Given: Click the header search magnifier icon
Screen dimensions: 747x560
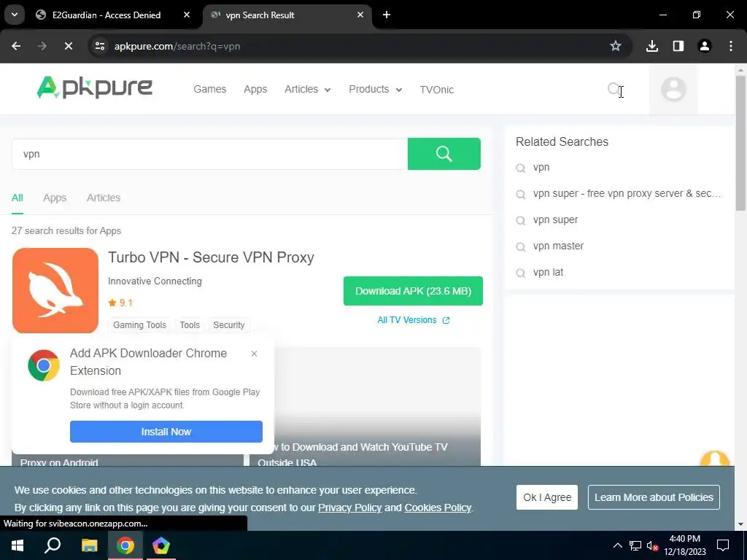Looking at the screenshot, I should click(x=614, y=88).
